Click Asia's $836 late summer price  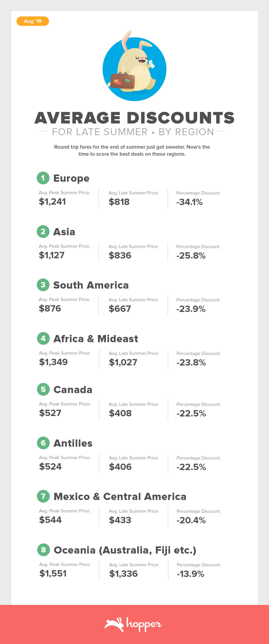[x=120, y=256]
